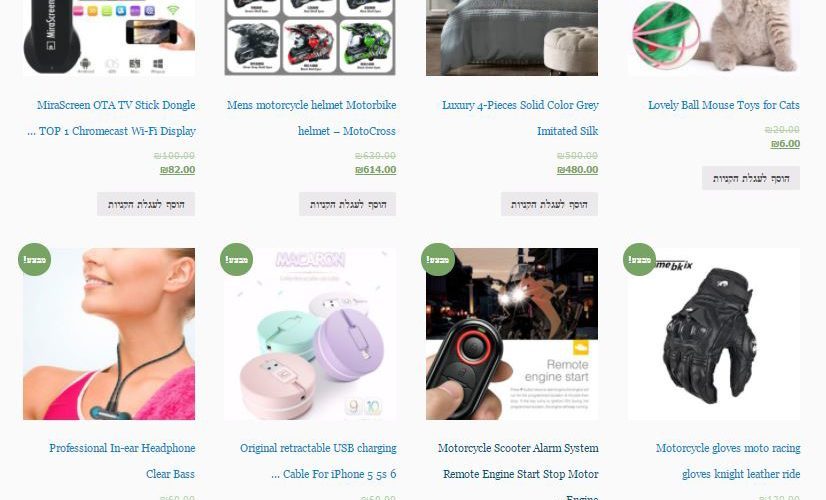View in-ear headphone product image
This screenshot has width=826, height=500.
[109, 334]
